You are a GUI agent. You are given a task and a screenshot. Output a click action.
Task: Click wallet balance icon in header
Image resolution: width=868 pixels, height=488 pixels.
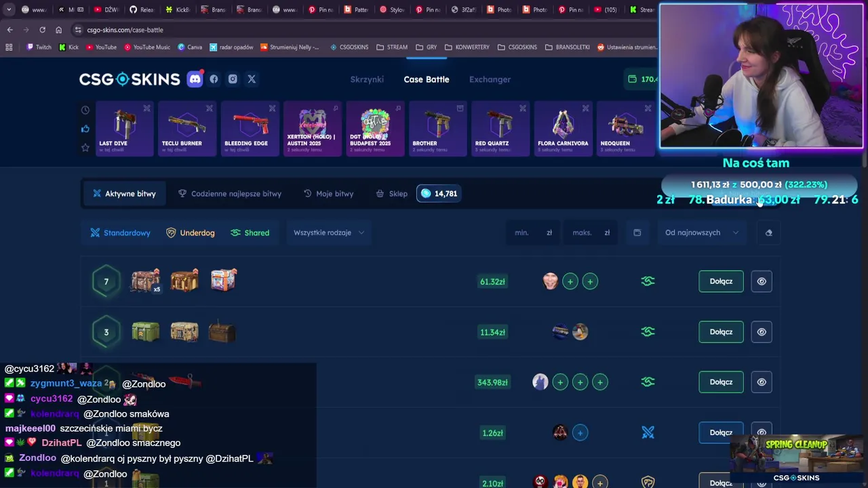click(x=632, y=79)
